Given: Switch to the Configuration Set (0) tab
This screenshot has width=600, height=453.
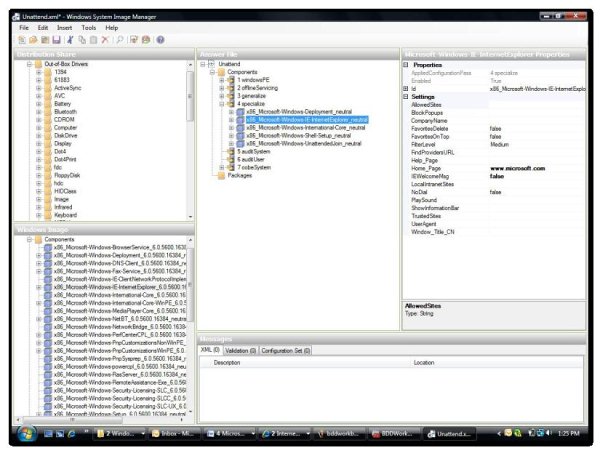Looking at the screenshot, I should click(285, 350).
